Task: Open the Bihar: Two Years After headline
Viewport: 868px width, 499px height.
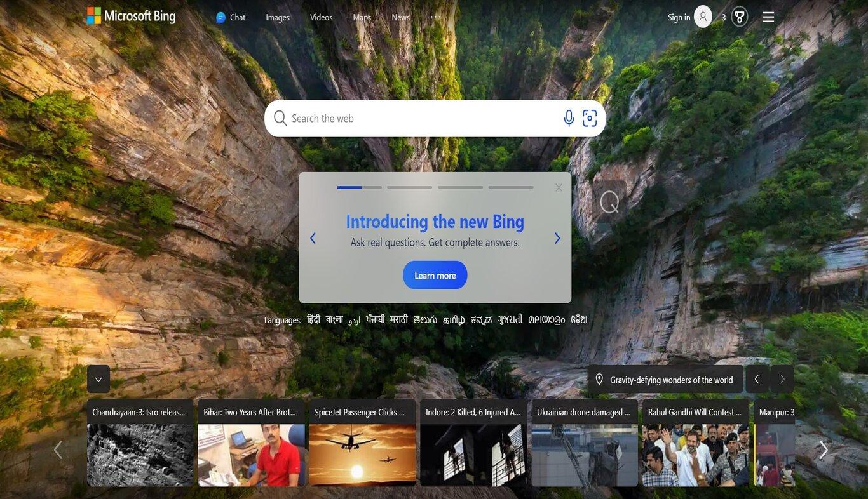Action: (x=250, y=412)
